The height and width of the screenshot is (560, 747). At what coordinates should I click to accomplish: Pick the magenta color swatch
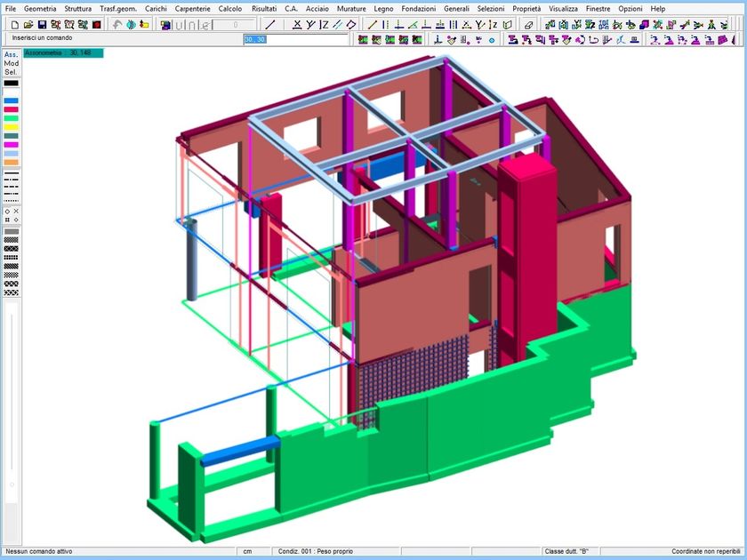tap(11, 145)
